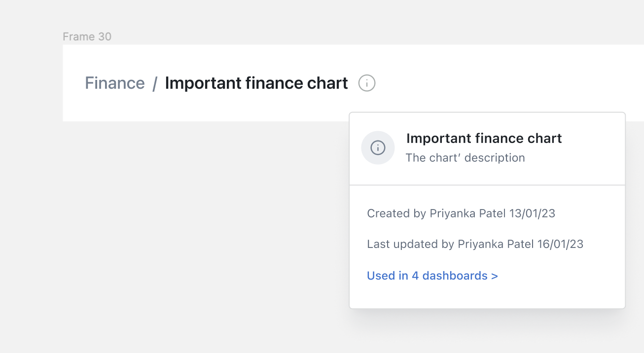Select the 'Important finance chart' breadcrumb title

click(x=256, y=83)
